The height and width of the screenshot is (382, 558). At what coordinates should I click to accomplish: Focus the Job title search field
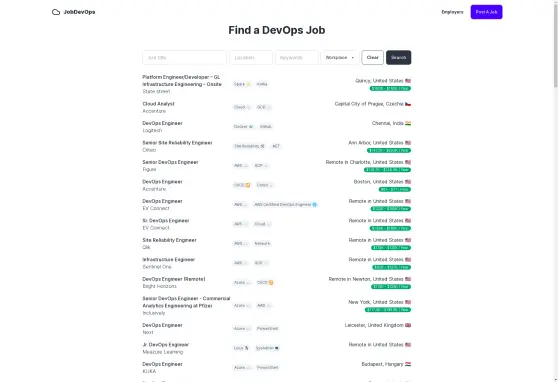184,58
